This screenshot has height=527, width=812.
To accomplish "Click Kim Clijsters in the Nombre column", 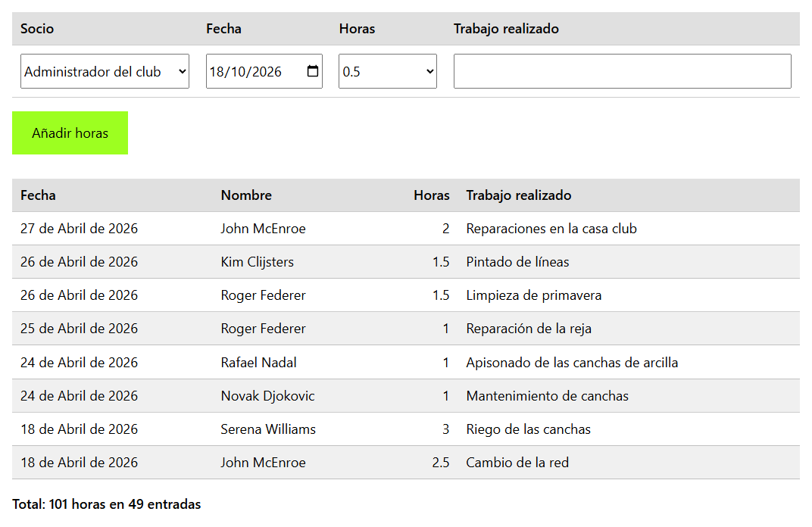I will pos(257,262).
